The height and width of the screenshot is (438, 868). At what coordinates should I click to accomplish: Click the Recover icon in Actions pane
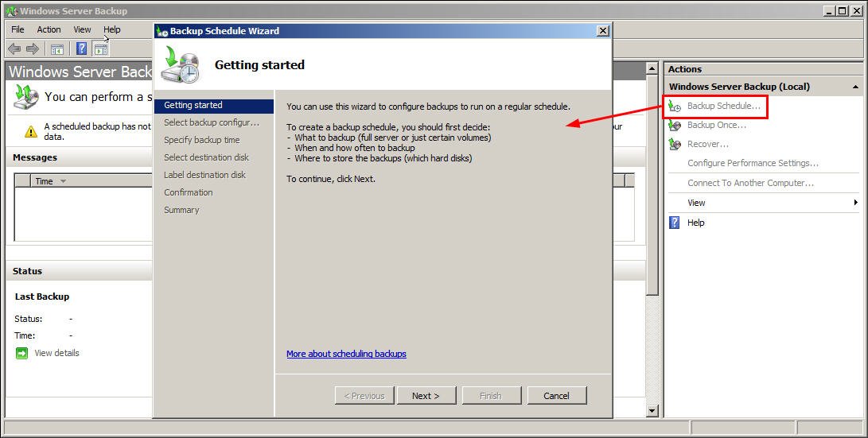[x=674, y=144]
